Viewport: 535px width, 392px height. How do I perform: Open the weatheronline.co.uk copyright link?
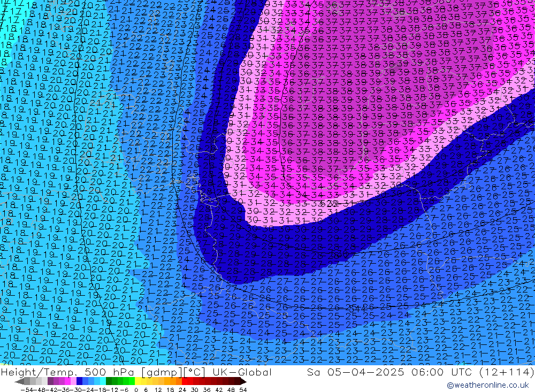point(487,385)
